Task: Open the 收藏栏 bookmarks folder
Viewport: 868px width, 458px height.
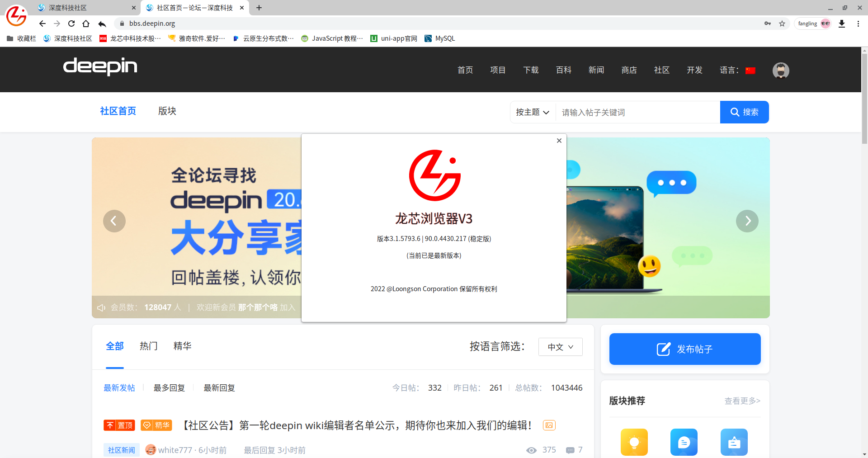Action: click(x=21, y=38)
